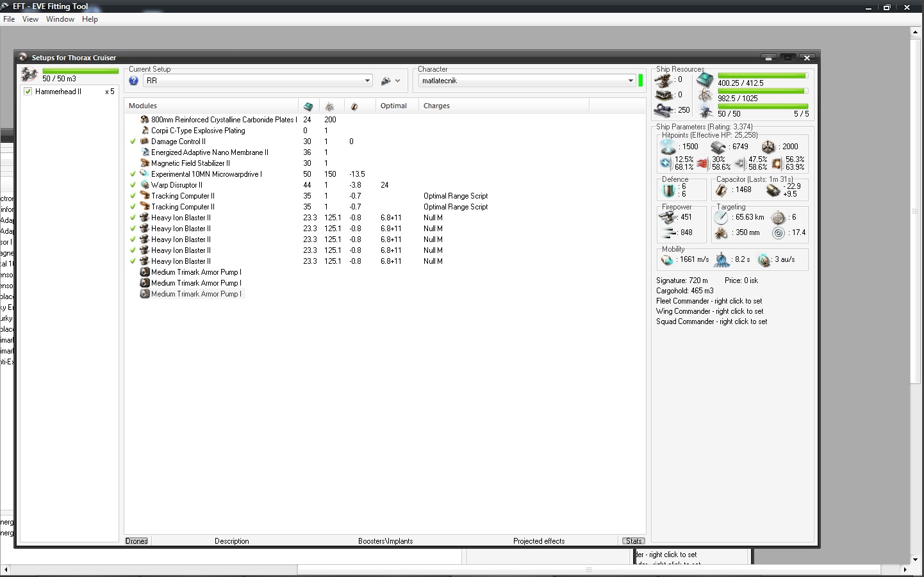Toggle the Damage Control II active checkmark

133,142
